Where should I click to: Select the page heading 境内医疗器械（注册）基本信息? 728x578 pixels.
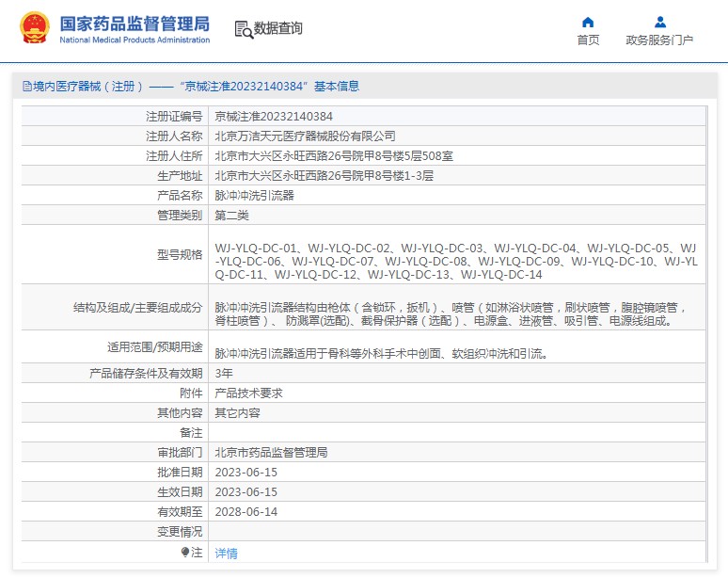pyautogui.click(x=191, y=86)
